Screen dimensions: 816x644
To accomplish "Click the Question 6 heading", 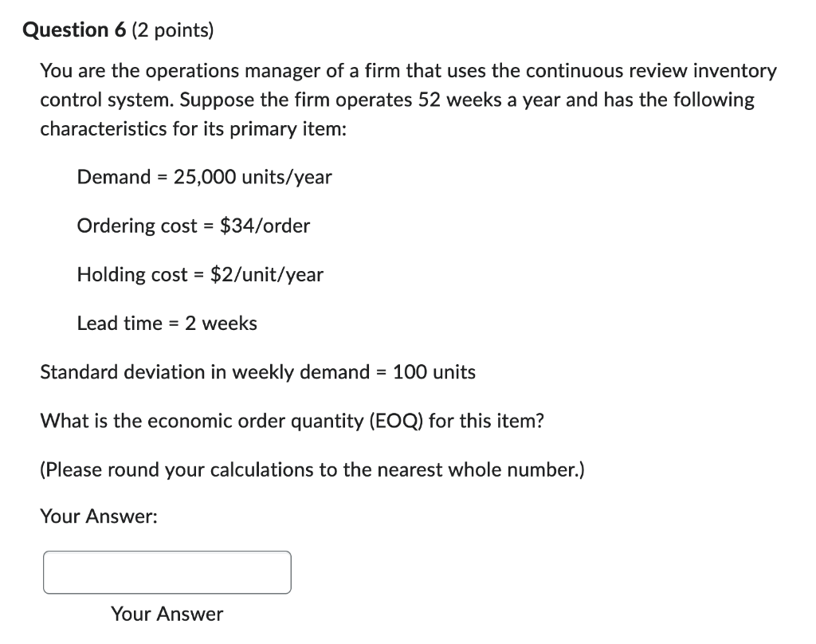I will point(74,29).
